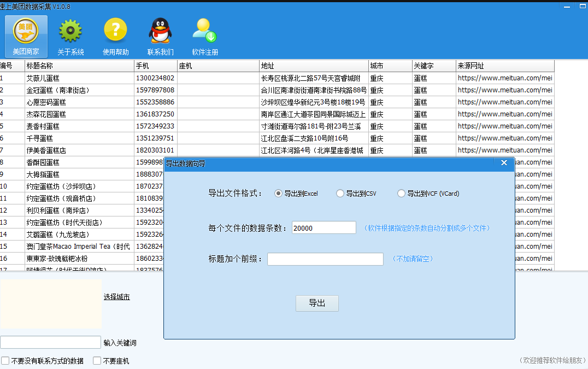Select the 导出到CSV radio button

click(x=340, y=194)
